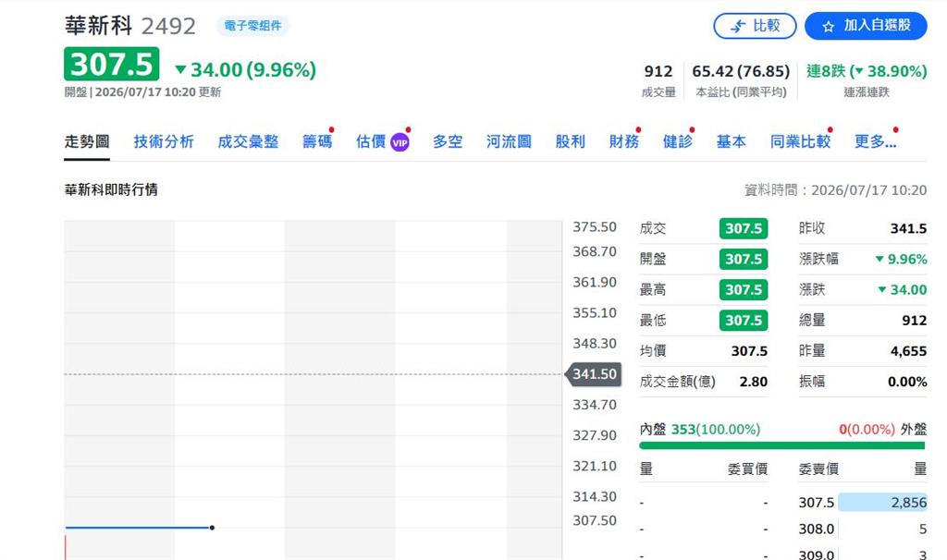Click the 308.0 ask price row

click(817, 530)
